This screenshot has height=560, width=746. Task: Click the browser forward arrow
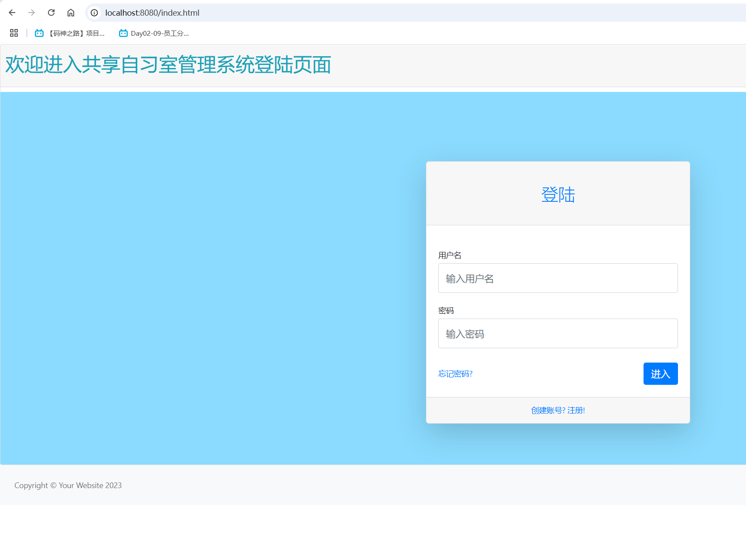click(31, 13)
